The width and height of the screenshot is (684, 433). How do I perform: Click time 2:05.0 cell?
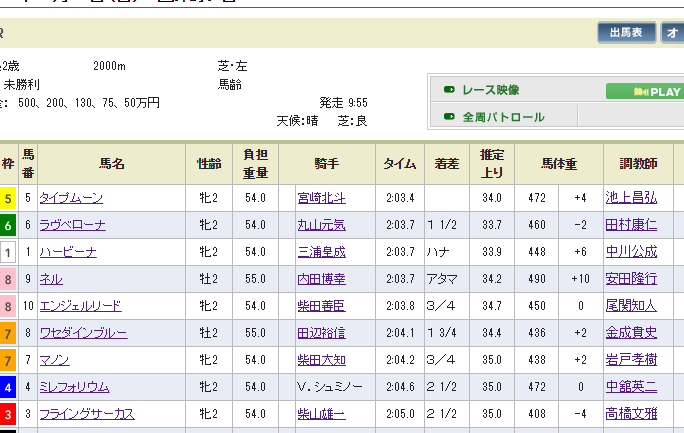(x=400, y=414)
